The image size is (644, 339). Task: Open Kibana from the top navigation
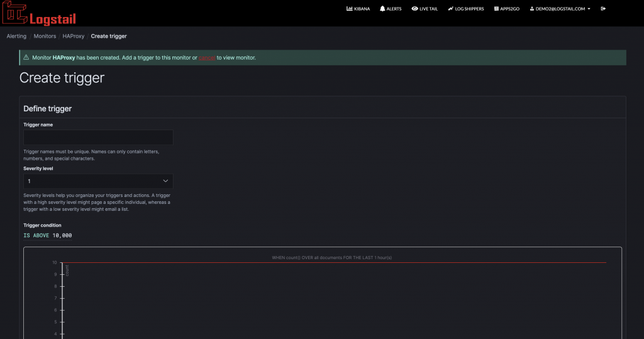click(358, 9)
